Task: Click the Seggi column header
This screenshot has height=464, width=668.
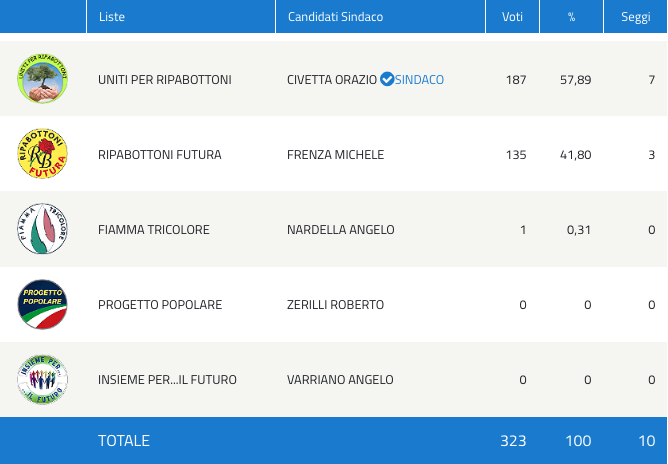Action: (636, 17)
